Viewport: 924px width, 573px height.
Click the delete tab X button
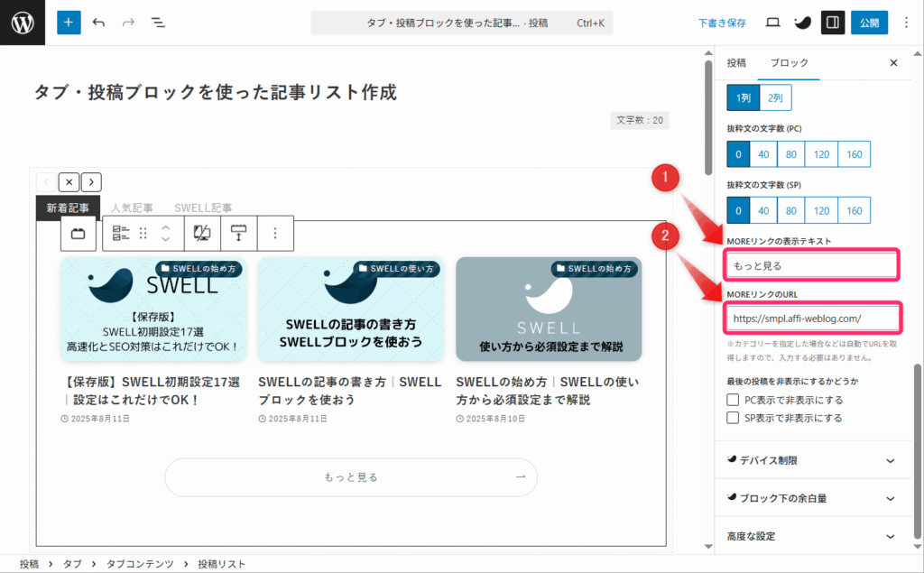(69, 182)
